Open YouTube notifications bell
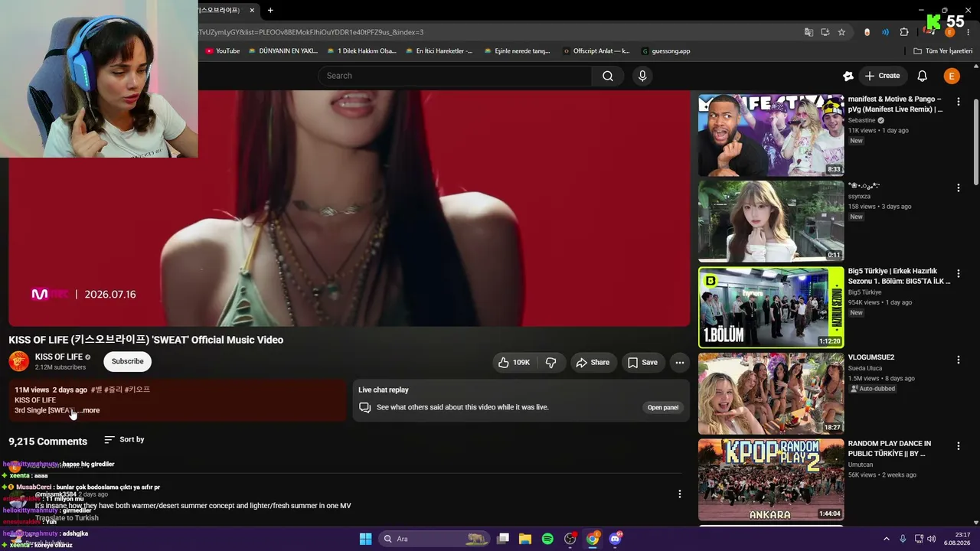The image size is (980, 551). [923, 76]
